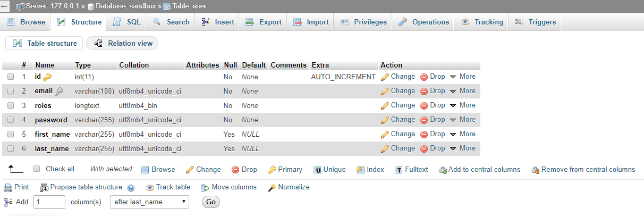Image resolution: width=644 pixels, height=216 pixels.
Task: Click the Fulltext icon below the table
Action: (x=399, y=170)
